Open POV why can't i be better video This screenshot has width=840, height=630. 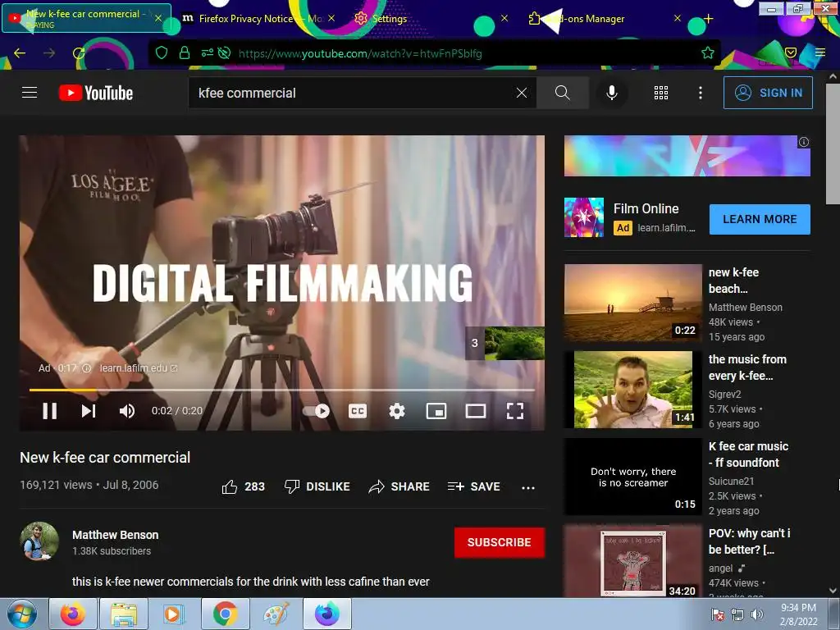pos(632,561)
